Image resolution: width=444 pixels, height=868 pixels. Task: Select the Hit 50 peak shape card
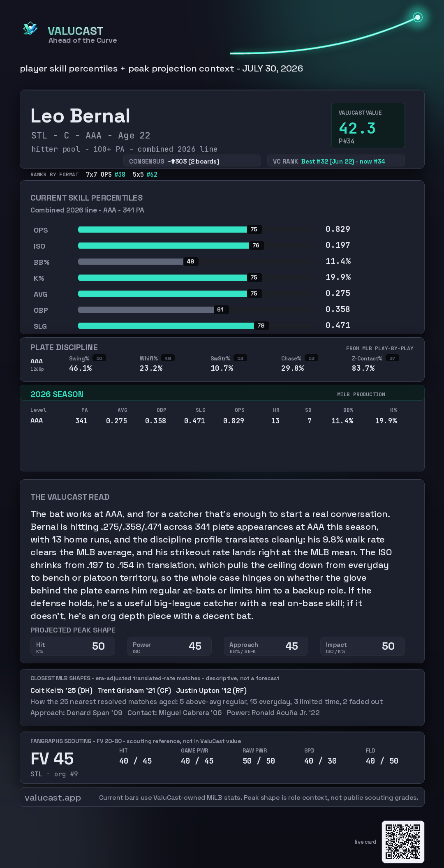73,646
